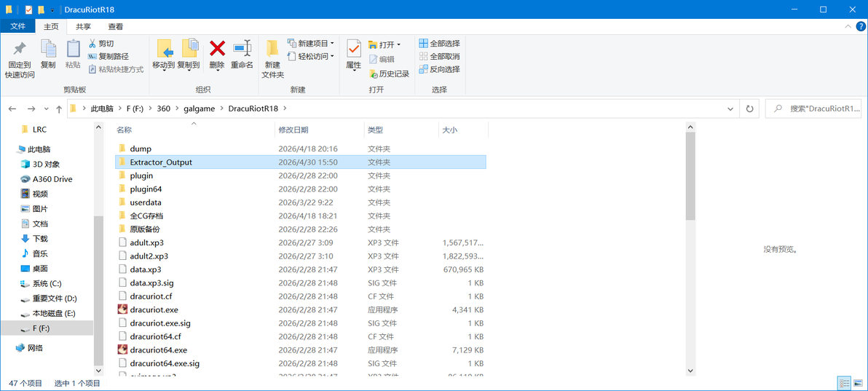Click 反向选择 invert selection
Image resolution: width=868 pixels, height=391 pixels.
pos(440,69)
